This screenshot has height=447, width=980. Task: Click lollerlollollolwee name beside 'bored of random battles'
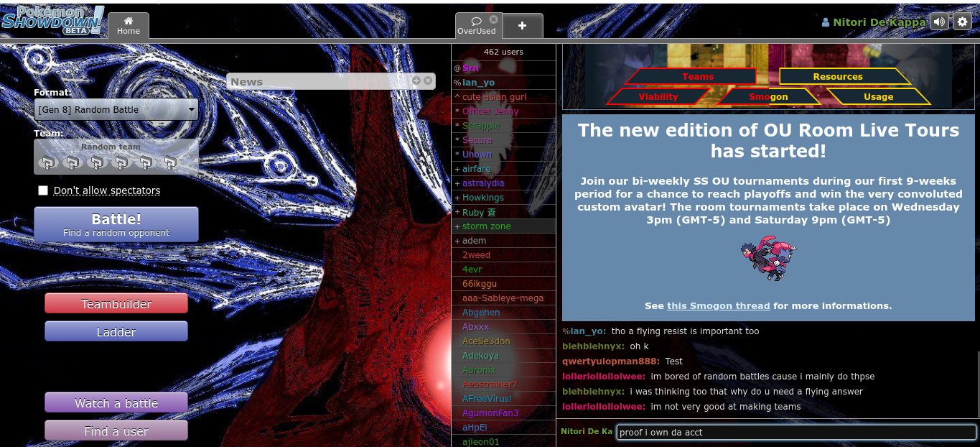click(604, 377)
